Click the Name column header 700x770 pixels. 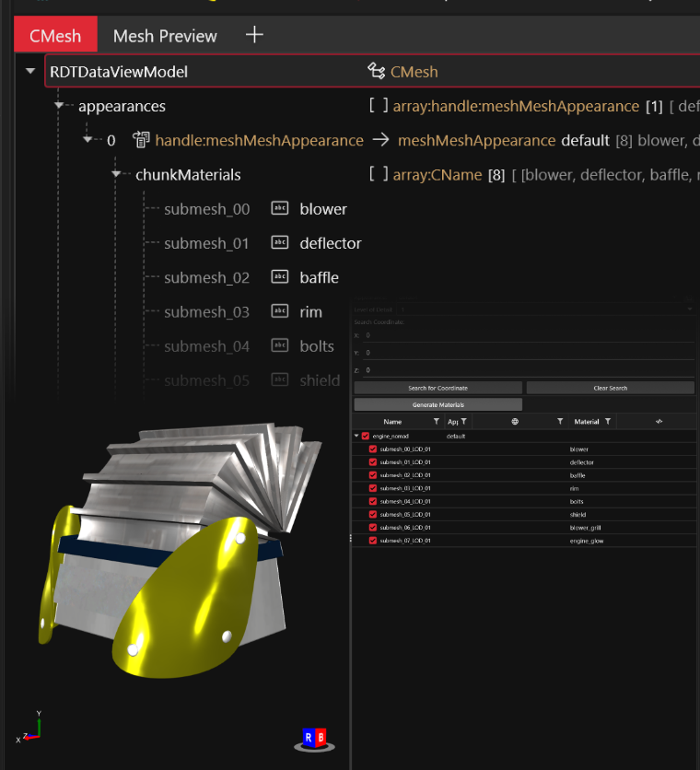(392, 421)
